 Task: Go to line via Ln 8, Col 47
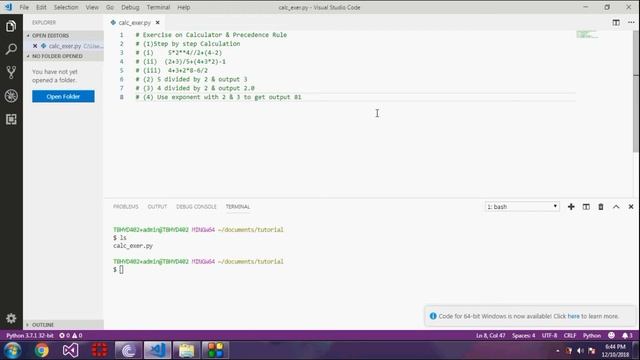tap(491, 336)
